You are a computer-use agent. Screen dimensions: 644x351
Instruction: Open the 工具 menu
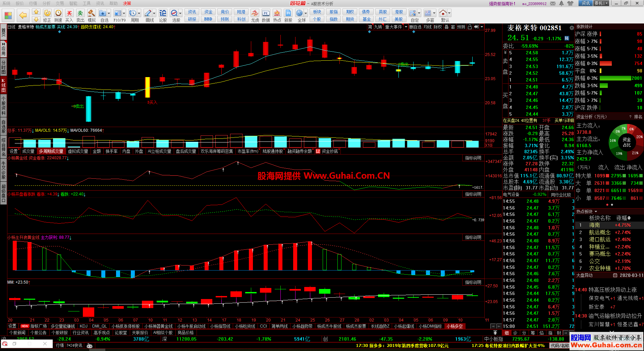coord(87,3)
